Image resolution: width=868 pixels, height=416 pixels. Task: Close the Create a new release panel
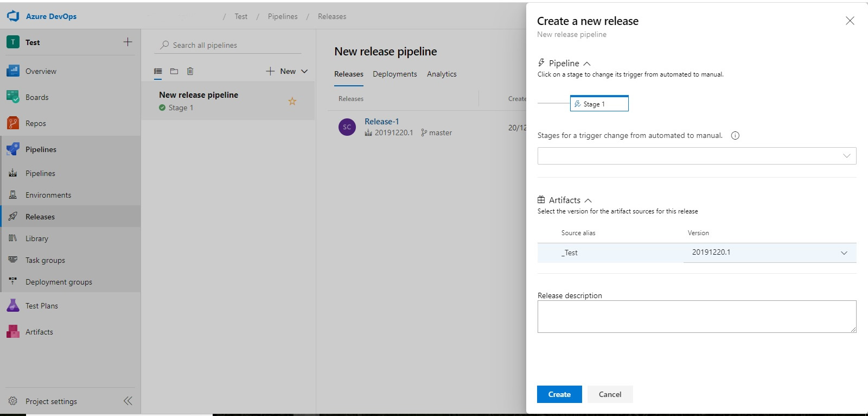[850, 21]
